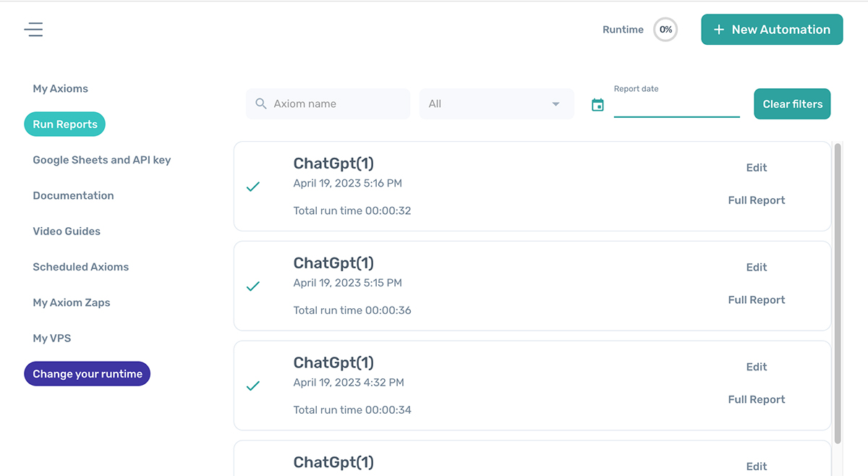
Task: Open Full Report for 5:16 PM run
Action: coord(757,200)
